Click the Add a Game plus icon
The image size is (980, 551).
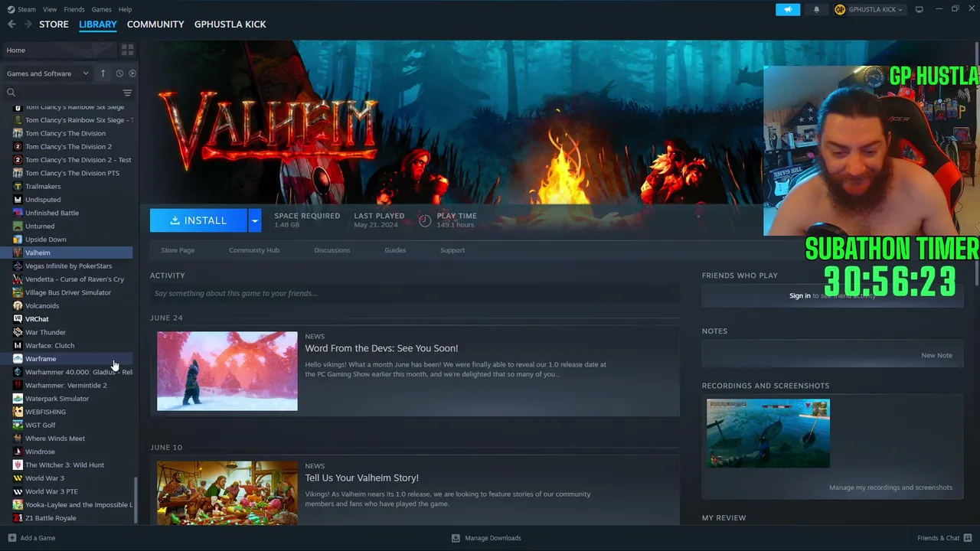pyautogui.click(x=11, y=538)
